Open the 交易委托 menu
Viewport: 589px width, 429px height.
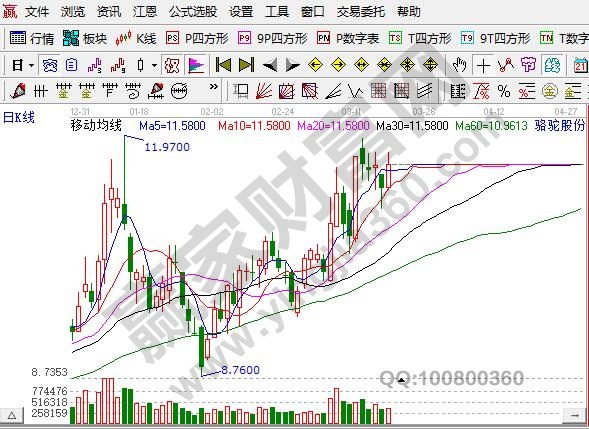click(x=361, y=12)
